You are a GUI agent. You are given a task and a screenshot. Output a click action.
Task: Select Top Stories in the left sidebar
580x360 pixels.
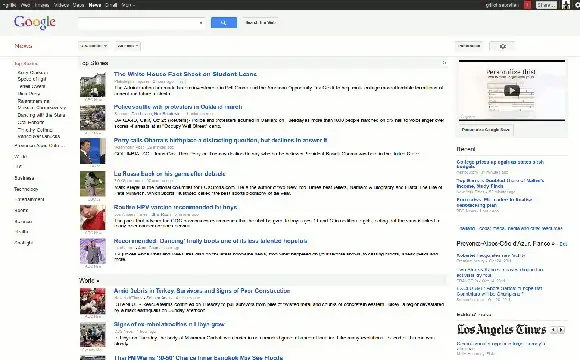[x=26, y=64]
